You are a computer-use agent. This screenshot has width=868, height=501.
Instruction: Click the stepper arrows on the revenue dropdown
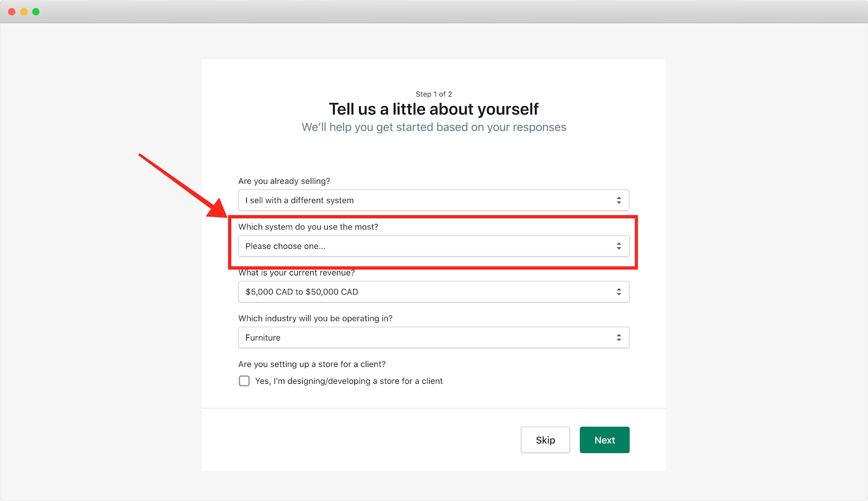[x=619, y=292]
